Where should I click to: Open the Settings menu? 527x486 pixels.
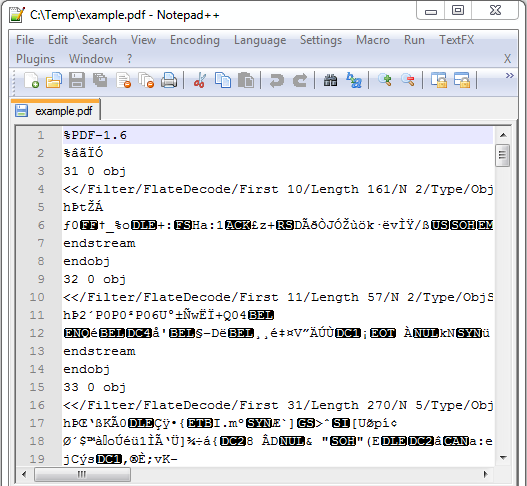click(321, 40)
